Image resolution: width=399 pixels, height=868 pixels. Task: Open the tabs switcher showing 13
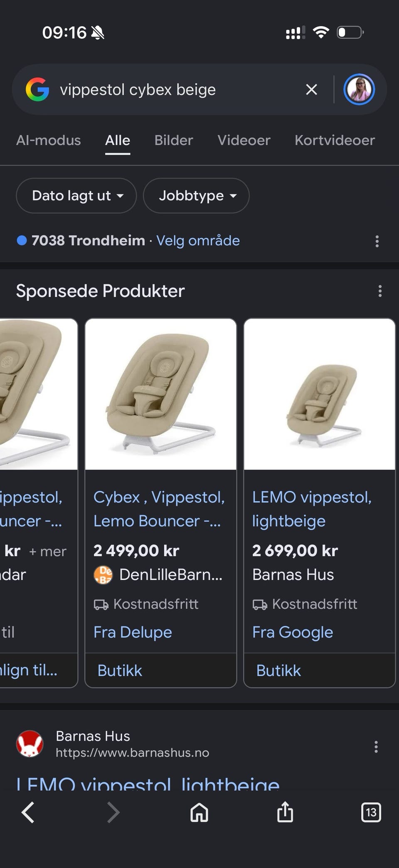[371, 812]
